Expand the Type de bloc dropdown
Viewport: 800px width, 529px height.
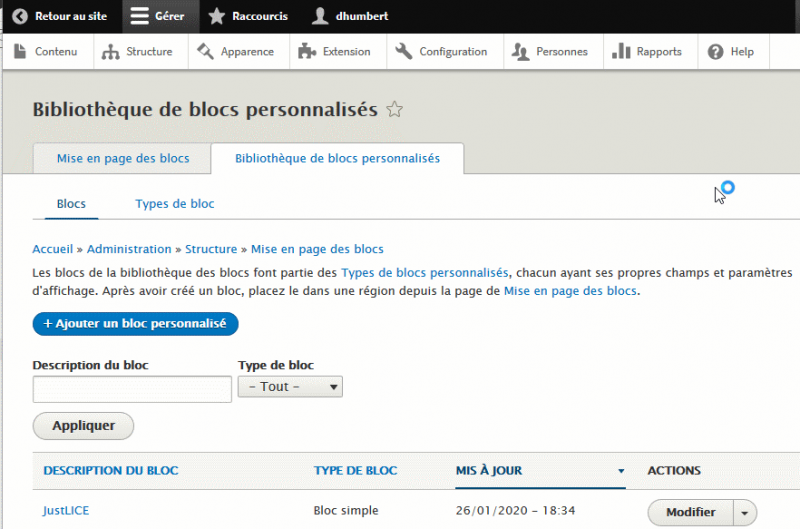290,386
